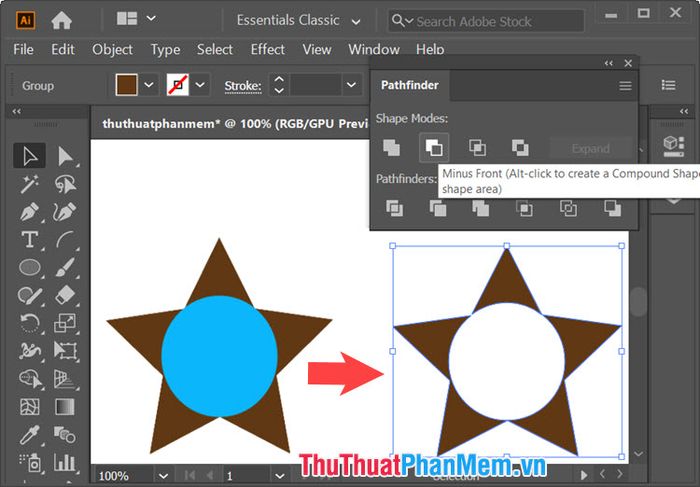Select the Warp tool
The image size is (700, 487).
pyautogui.click(x=29, y=350)
